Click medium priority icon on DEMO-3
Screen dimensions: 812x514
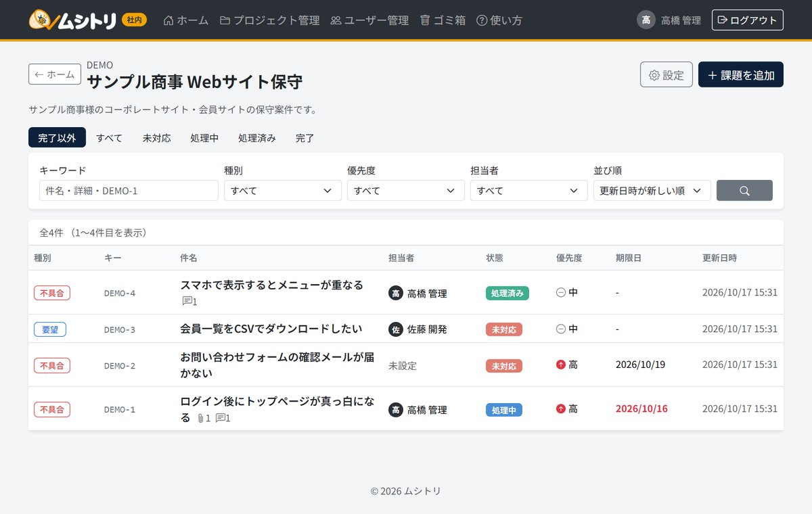[x=560, y=329]
